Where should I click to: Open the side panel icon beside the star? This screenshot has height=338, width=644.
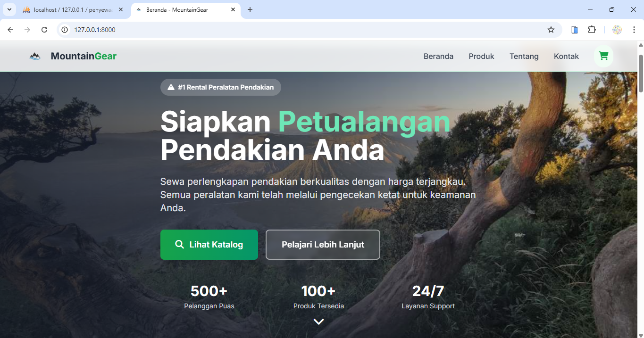(x=574, y=29)
